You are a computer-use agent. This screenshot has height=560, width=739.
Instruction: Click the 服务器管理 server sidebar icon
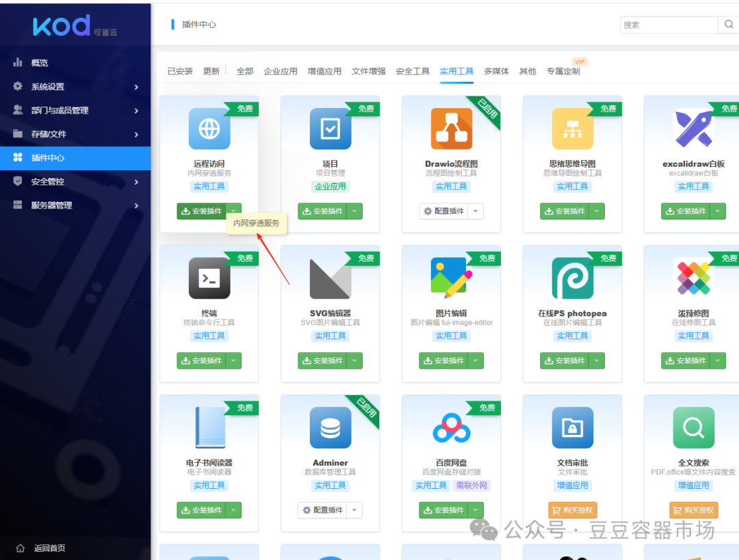coord(18,205)
